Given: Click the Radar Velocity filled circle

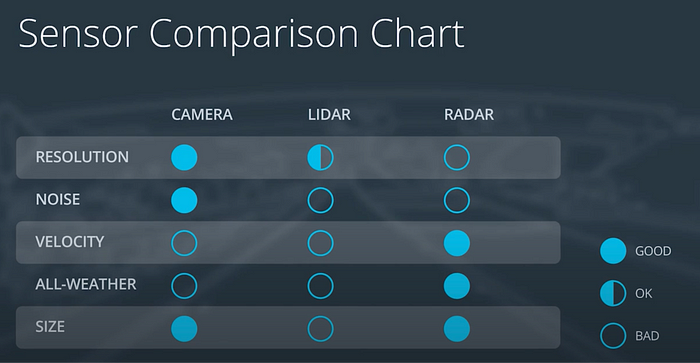Looking at the screenshot, I should tap(457, 243).
